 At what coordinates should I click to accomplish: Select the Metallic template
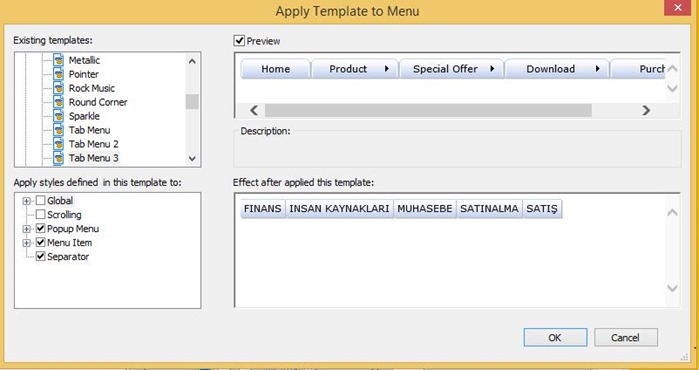(x=84, y=60)
